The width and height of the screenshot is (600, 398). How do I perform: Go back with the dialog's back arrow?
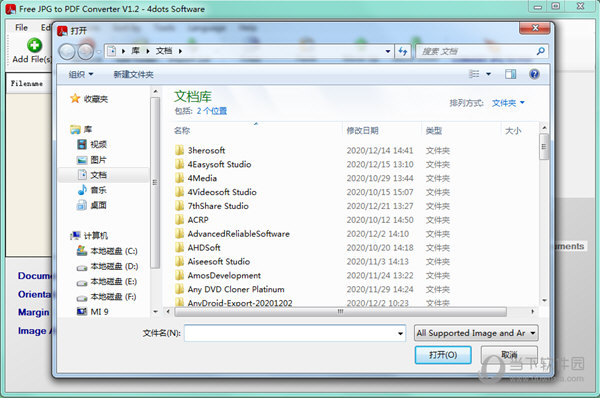(67, 52)
